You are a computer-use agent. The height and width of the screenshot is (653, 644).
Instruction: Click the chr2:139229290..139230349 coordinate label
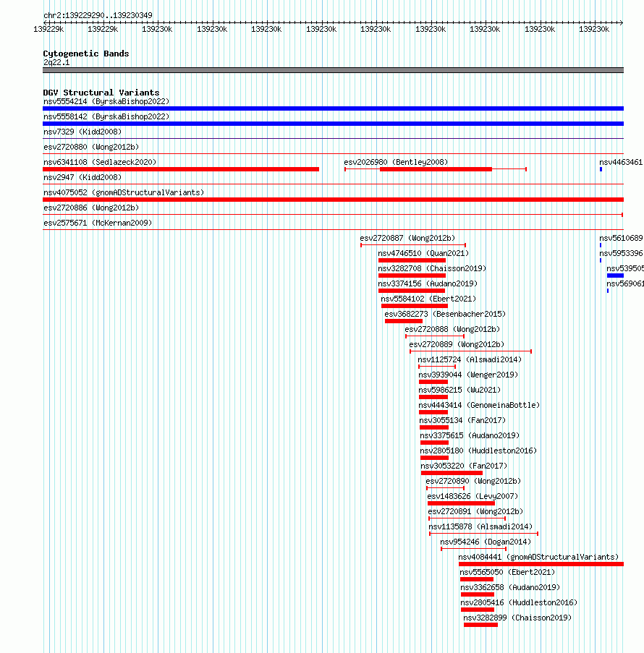click(98, 15)
